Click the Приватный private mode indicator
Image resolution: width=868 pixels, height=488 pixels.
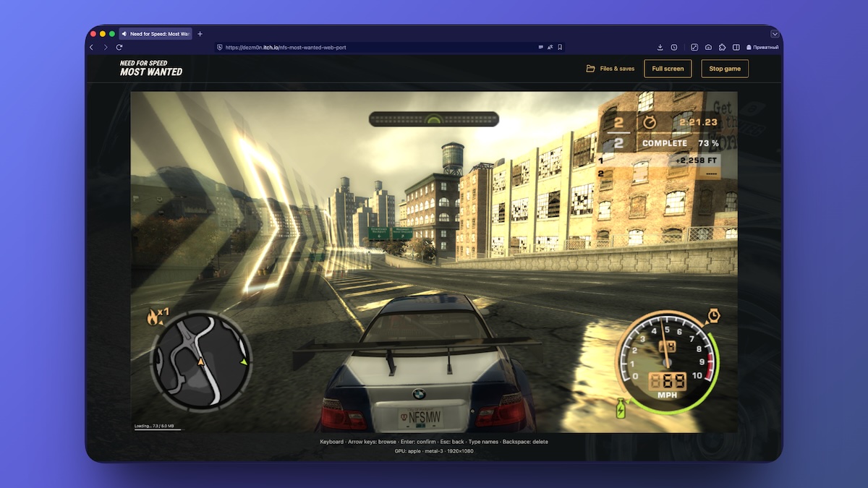[762, 47]
